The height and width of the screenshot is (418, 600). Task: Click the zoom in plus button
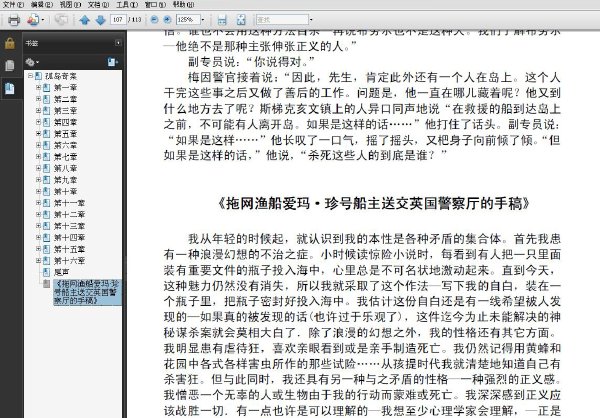167,20
